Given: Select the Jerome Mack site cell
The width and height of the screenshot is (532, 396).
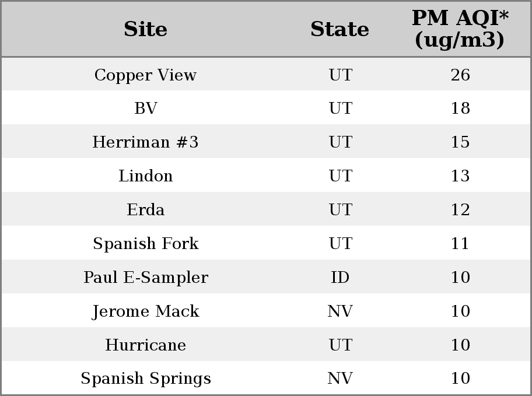Looking at the screenshot, I should click(146, 311).
